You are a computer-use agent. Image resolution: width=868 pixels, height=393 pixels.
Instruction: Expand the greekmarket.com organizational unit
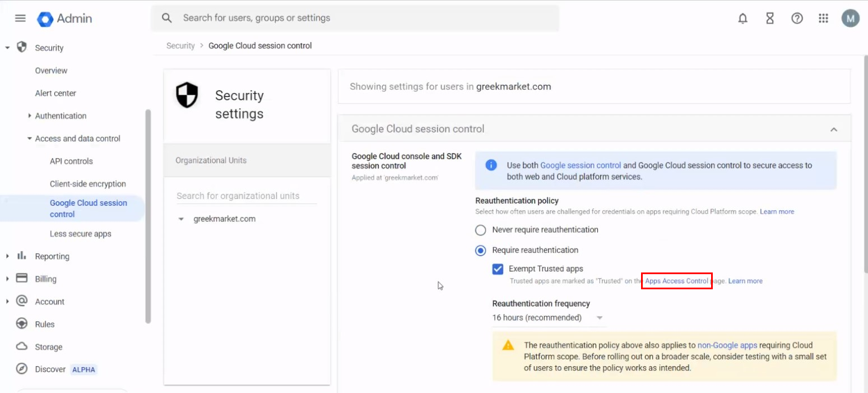tap(181, 219)
